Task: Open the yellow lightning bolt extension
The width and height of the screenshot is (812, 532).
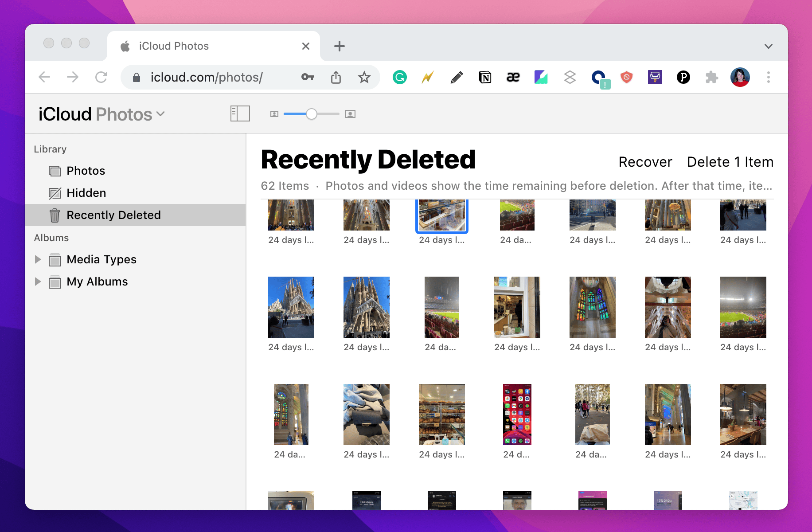Action: [428, 77]
